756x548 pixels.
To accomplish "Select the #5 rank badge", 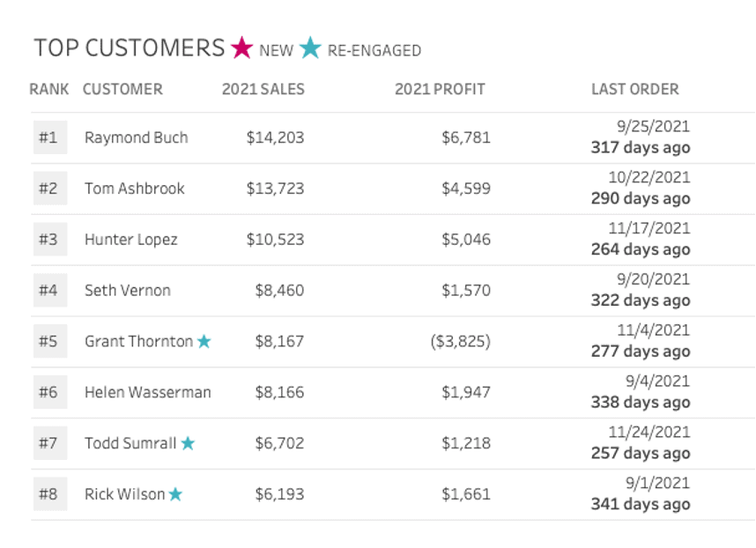I will point(48,342).
